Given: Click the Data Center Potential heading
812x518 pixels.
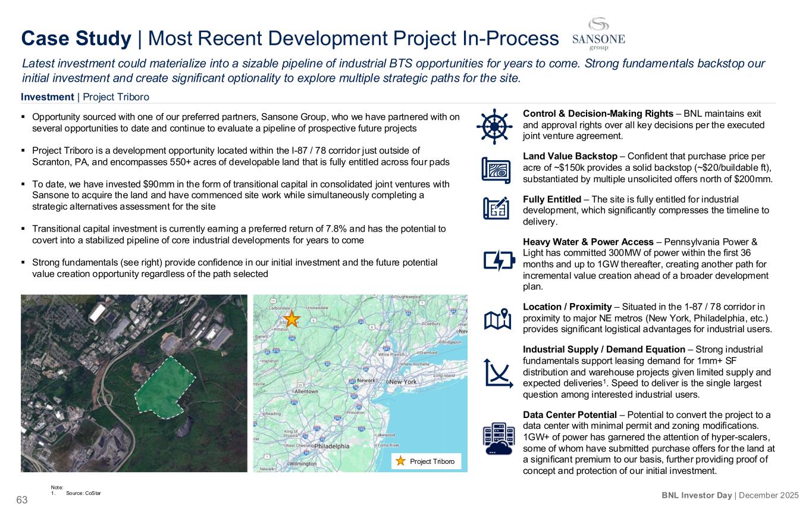Looking at the screenshot, I should [x=572, y=415].
